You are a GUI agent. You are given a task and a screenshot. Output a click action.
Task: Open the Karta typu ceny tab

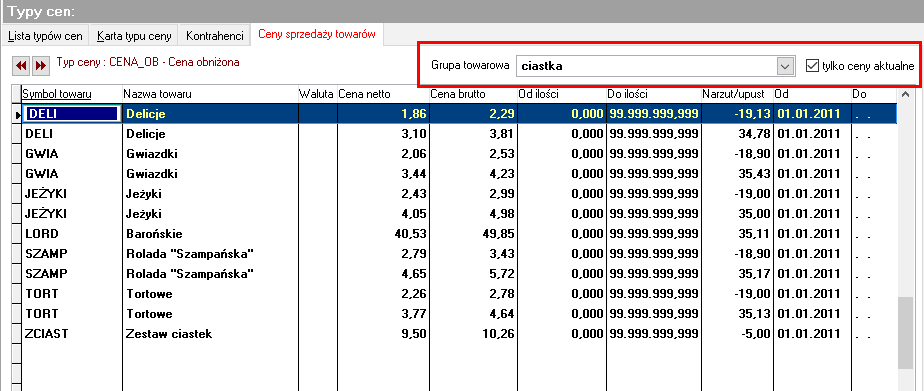(x=134, y=36)
